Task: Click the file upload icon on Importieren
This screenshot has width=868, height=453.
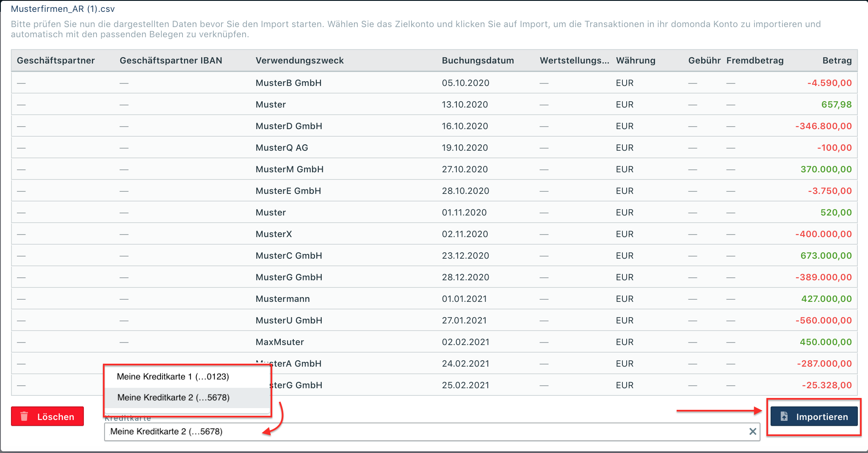Action: point(784,417)
